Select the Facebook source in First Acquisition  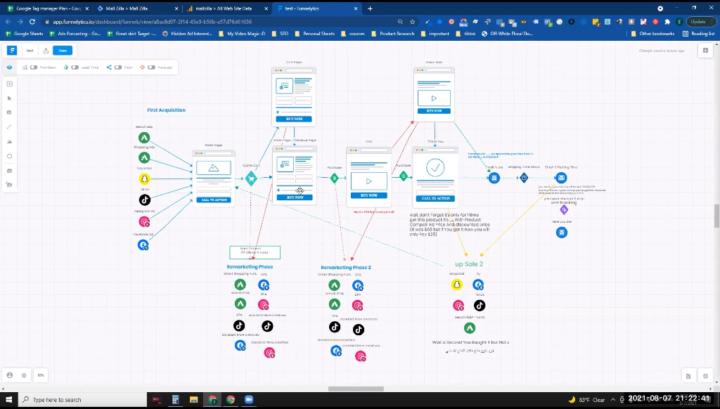(x=143, y=245)
